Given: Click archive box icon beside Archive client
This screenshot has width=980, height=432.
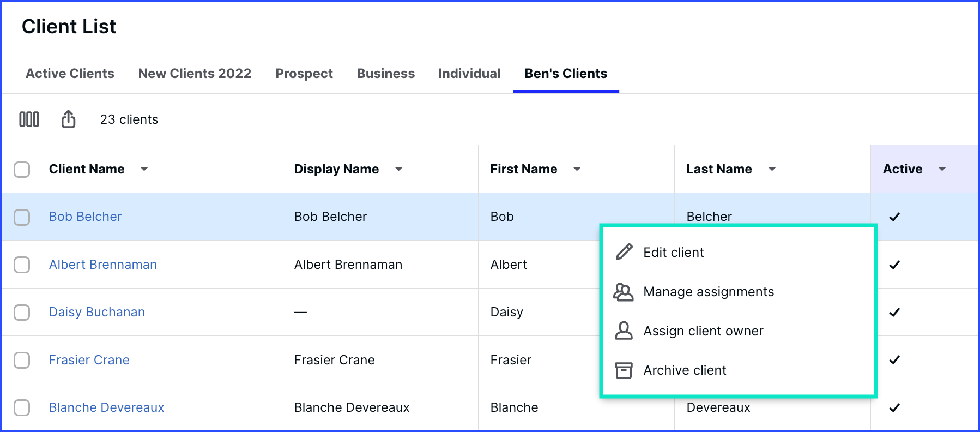Looking at the screenshot, I should coord(624,370).
